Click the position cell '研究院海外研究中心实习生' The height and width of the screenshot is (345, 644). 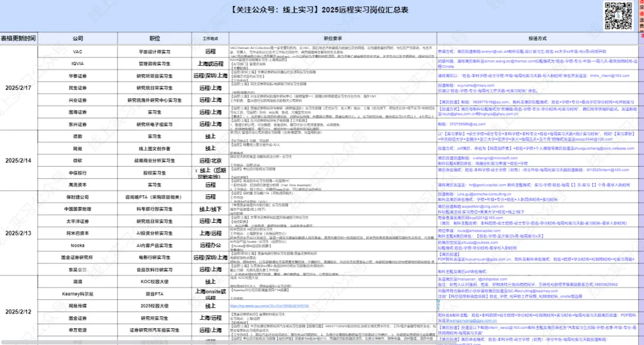[x=154, y=100]
